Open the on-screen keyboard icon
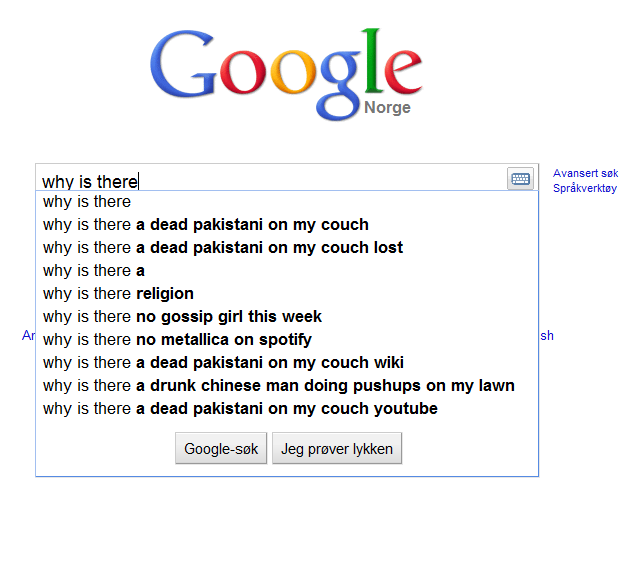This screenshot has height=572, width=644. pyautogui.click(x=520, y=178)
